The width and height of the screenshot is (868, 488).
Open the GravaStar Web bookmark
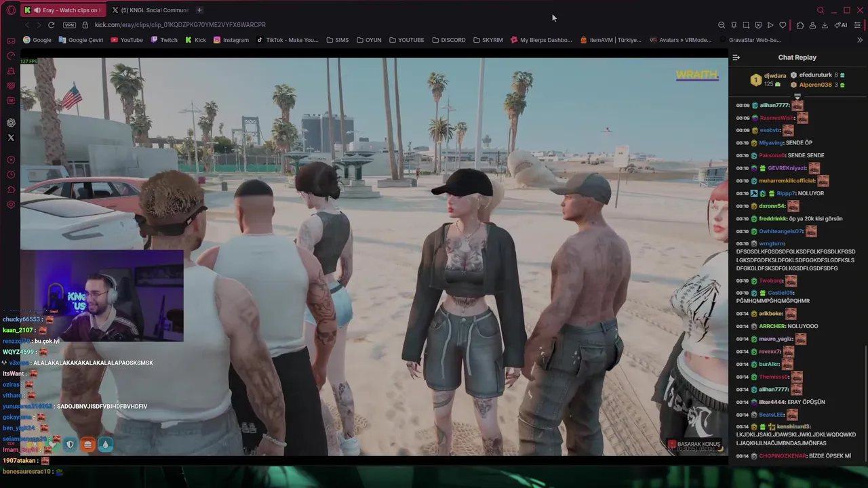click(749, 40)
